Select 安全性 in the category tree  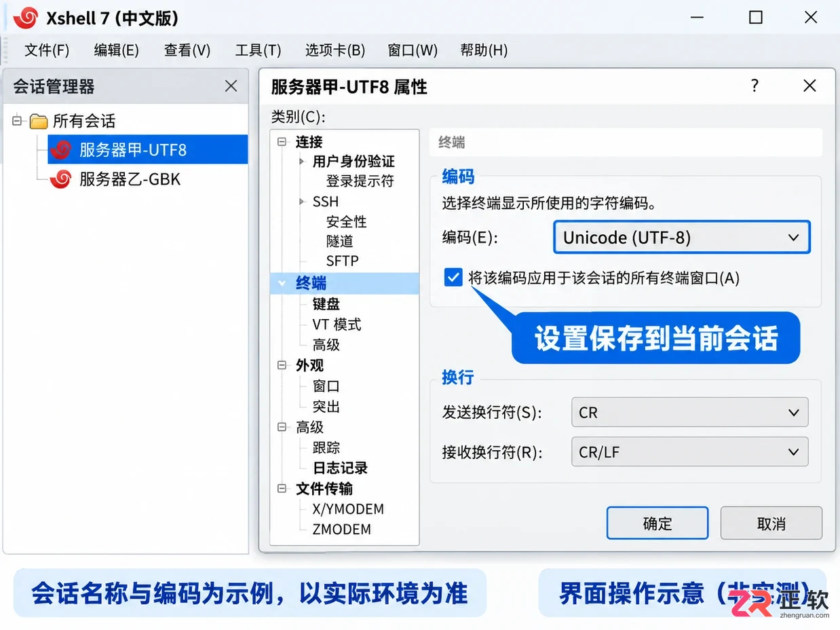[346, 222]
